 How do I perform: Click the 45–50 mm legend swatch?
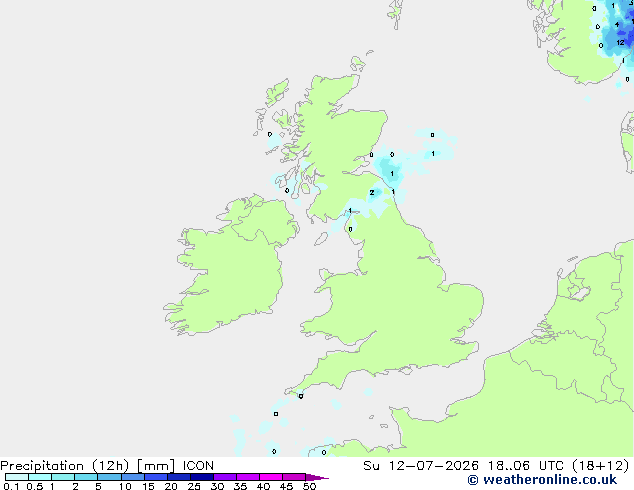pos(294,477)
